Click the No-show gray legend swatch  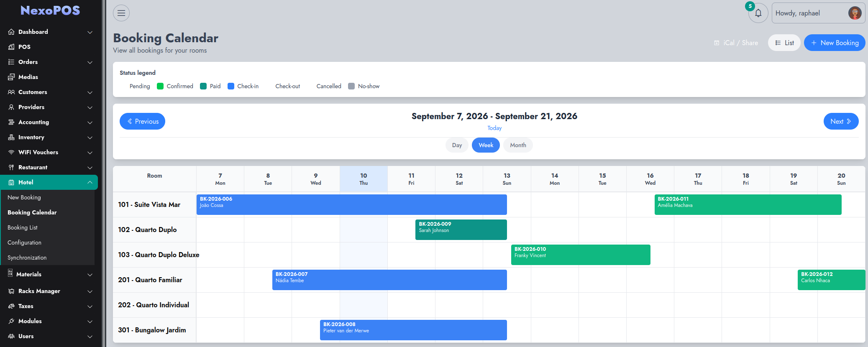tap(351, 86)
